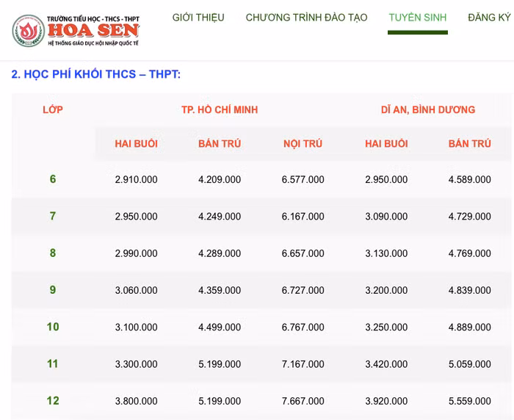Select grade 6 row label
514x420 pixels.
53,179
